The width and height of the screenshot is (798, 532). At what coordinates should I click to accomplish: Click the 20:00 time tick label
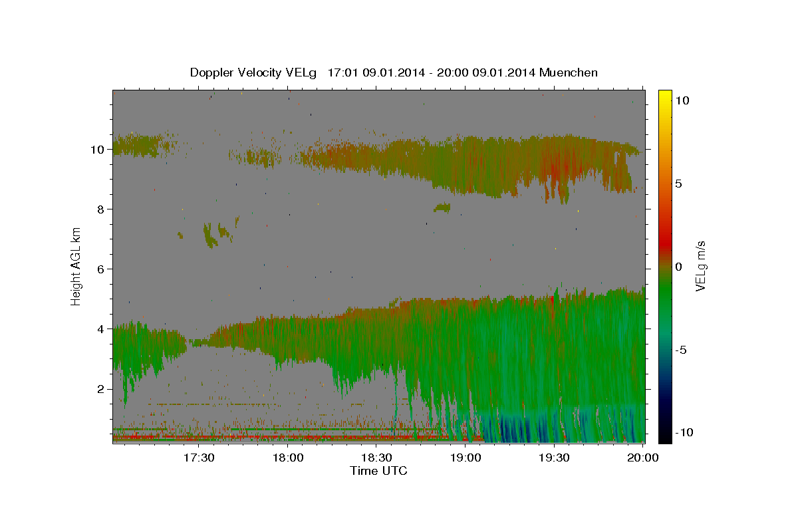[x=643, y=458]
